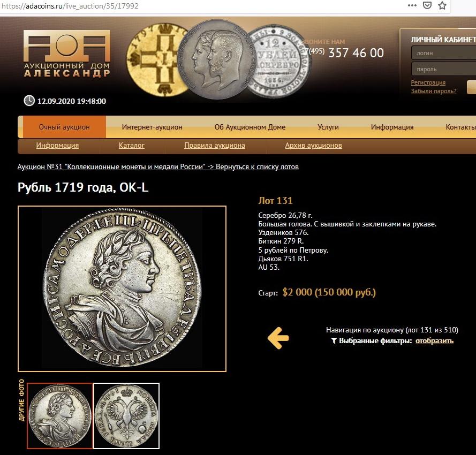Open the Интернет-аукцион menu item
The width and height of the screenshot is (476, 455).
pos(152,127)
